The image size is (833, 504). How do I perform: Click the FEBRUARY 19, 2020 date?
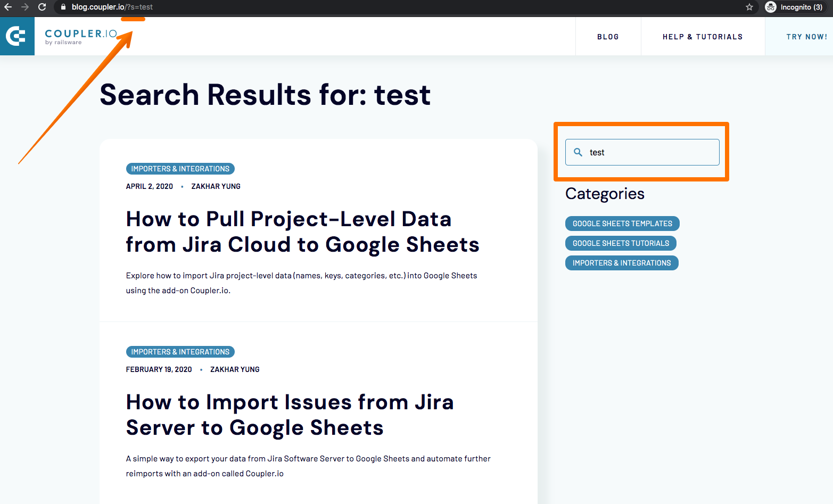pyautogui.click(x=159, y=369)
